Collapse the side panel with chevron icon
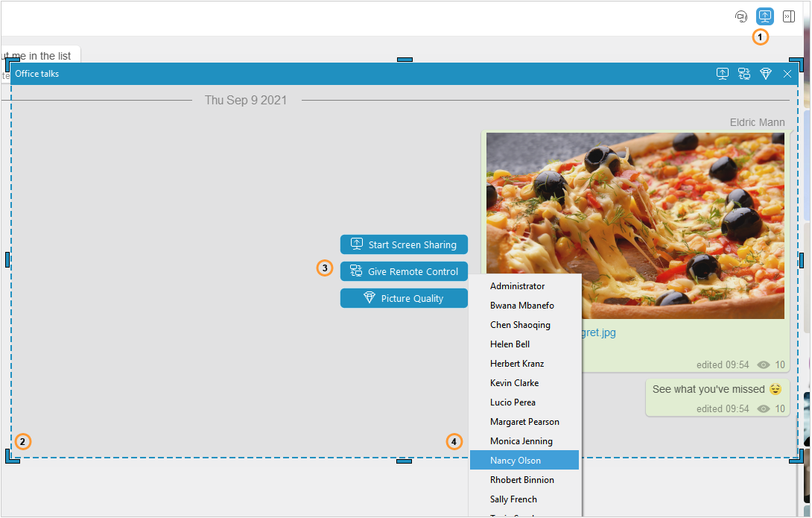Image resolution: width=812 pixels, height=518 pixels. (789, 16)
